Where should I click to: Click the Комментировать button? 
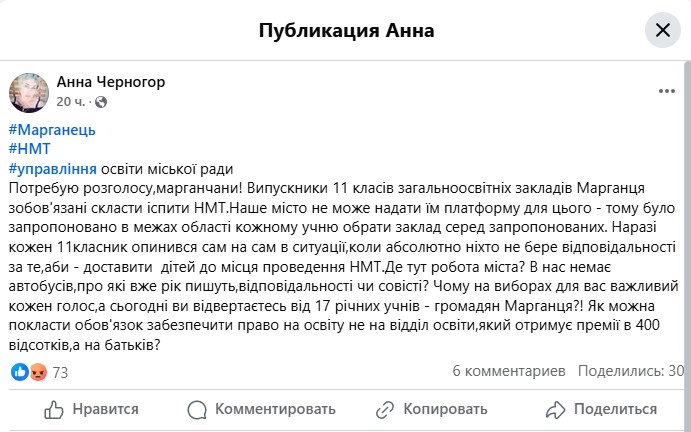click(262, 409)
